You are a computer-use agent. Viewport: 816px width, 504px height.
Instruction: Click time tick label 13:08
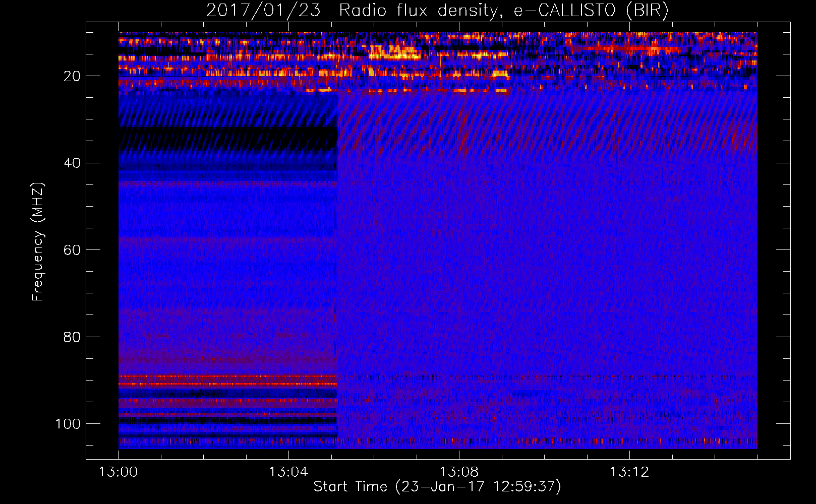[x=459, y=472]
